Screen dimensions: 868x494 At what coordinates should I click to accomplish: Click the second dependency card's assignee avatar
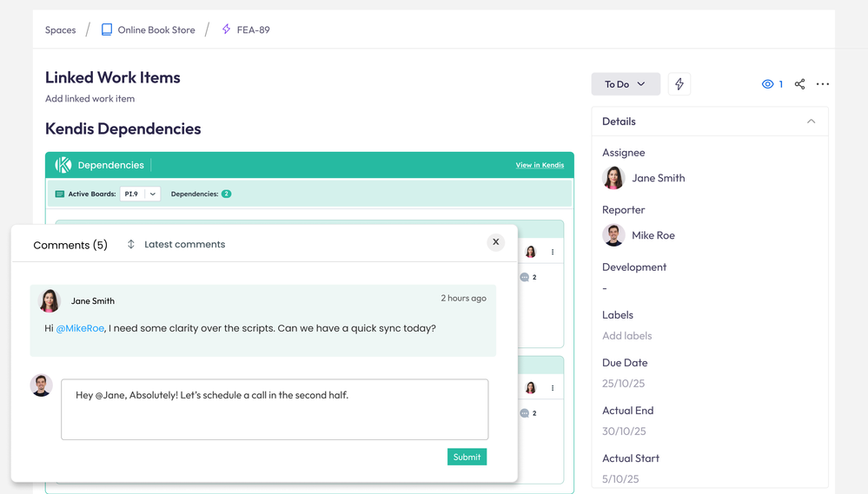[x=530, y=388]
